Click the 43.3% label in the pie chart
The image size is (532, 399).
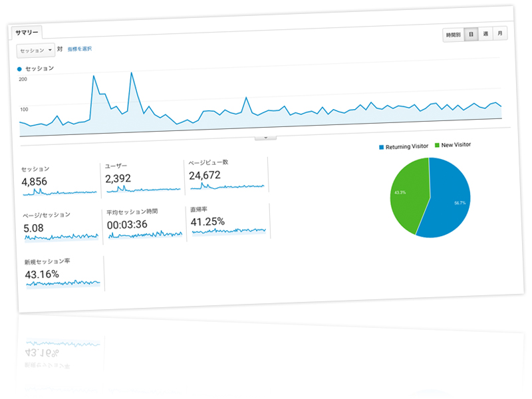[x=400, y=193]
